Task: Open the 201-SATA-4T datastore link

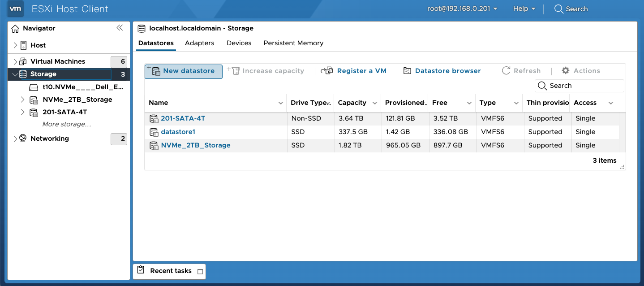Action: tap(183, 118)
